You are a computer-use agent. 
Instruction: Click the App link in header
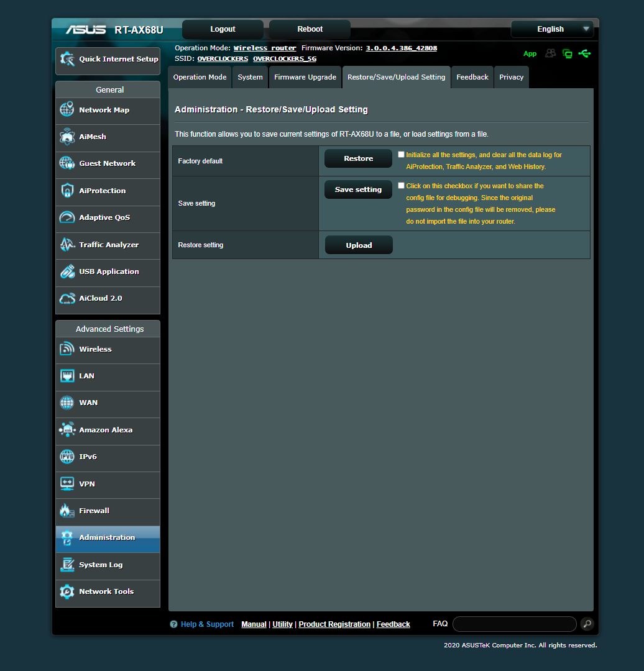[530, 54]
